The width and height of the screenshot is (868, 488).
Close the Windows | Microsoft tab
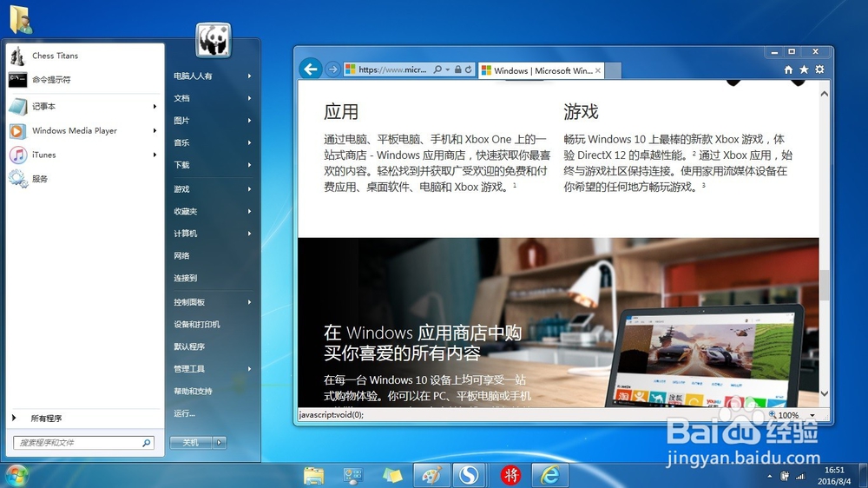598,70
